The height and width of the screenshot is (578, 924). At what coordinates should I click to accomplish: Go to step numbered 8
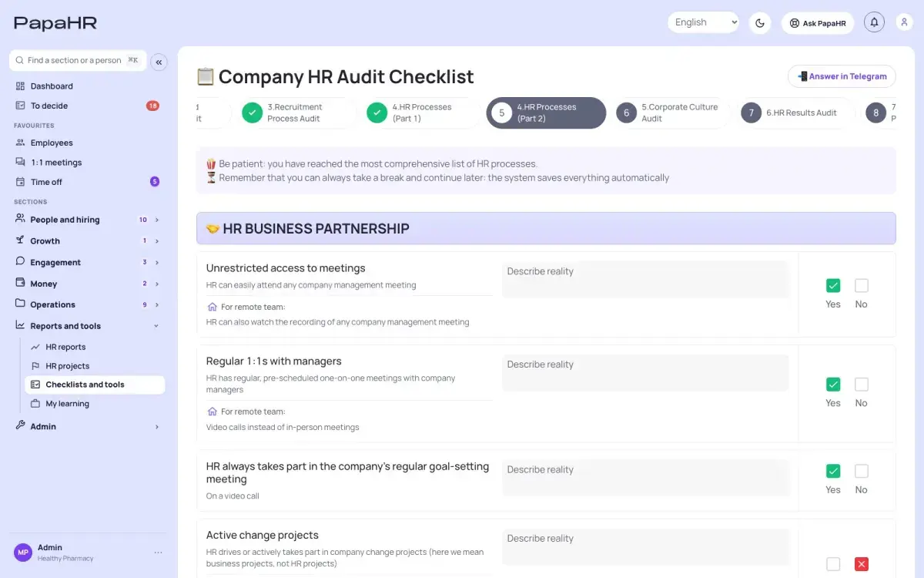point(875,113)
